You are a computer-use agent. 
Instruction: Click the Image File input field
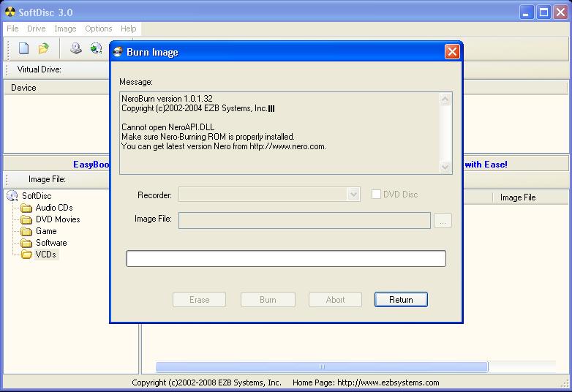pyautogui.click(x=304, y=221)
